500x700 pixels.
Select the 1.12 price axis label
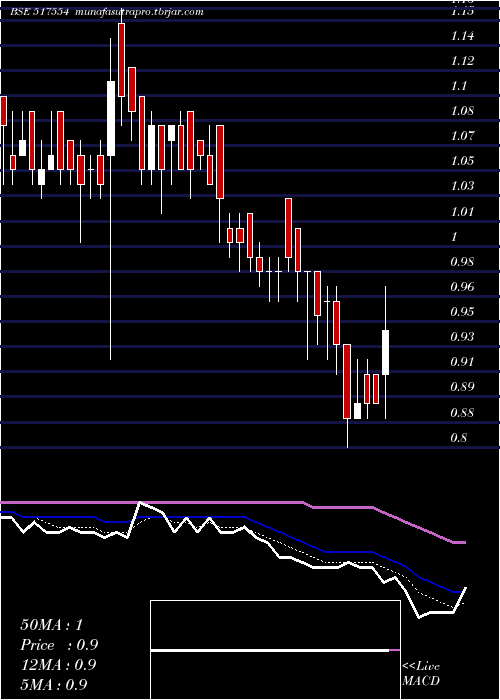462,61
